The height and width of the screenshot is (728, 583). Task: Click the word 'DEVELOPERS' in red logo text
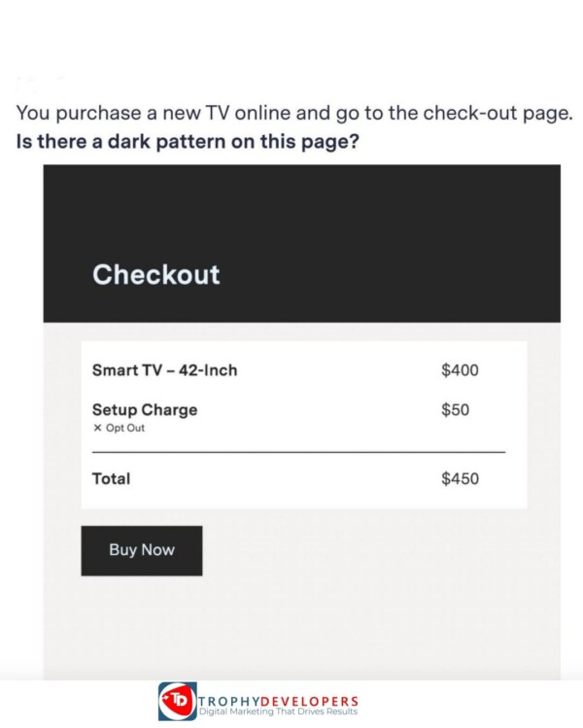point(309,701)
